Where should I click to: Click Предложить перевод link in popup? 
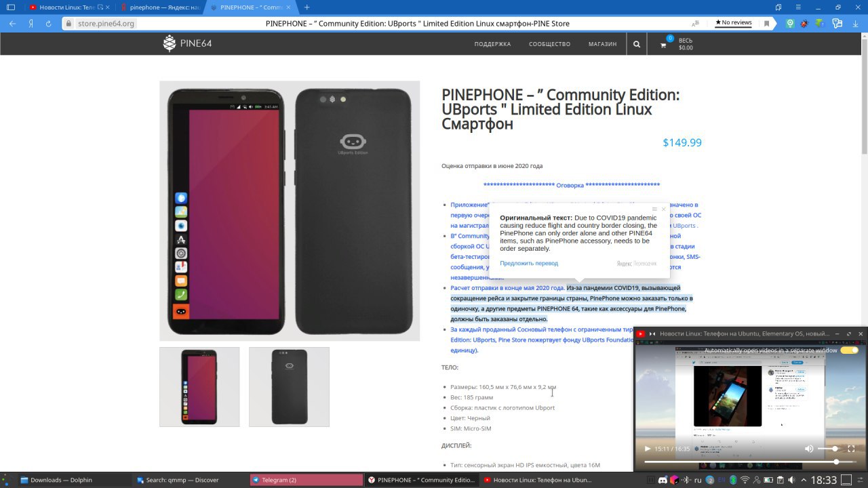[x=529, y=263]
